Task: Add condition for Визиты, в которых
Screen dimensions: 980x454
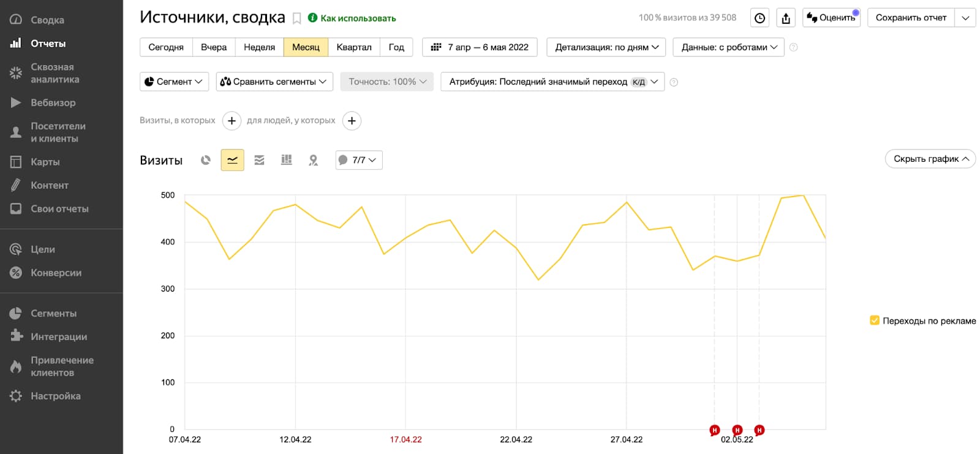Action: (x=232, y=121)
